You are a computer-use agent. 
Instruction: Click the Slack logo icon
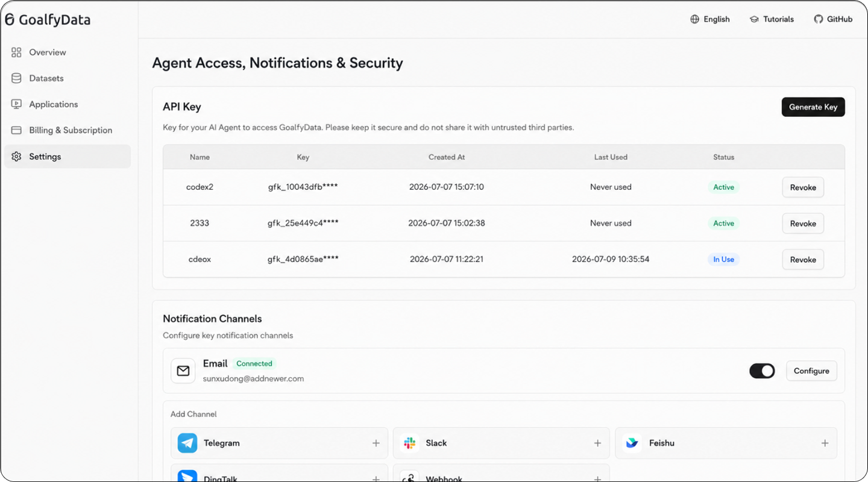(410, 443)
